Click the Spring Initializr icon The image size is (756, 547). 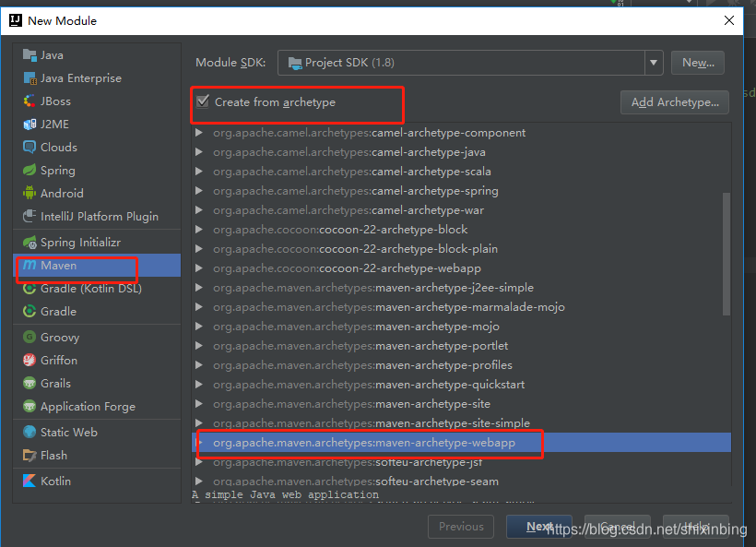point(30,243)
